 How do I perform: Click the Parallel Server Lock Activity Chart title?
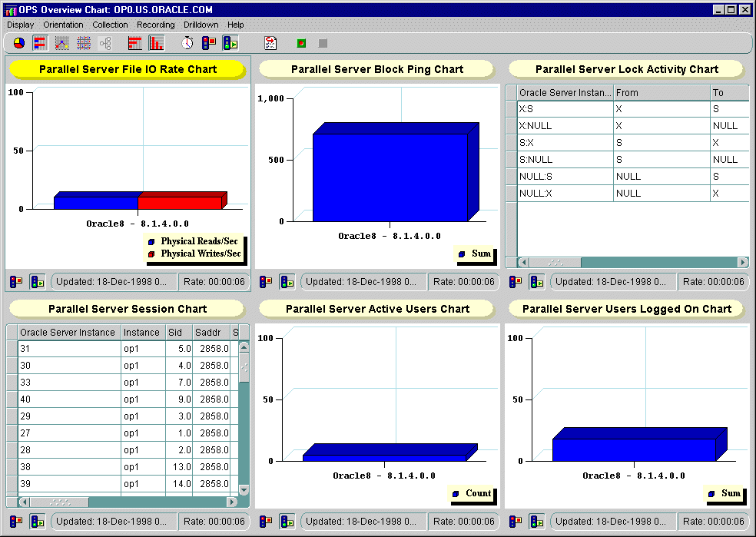(626, 69)
